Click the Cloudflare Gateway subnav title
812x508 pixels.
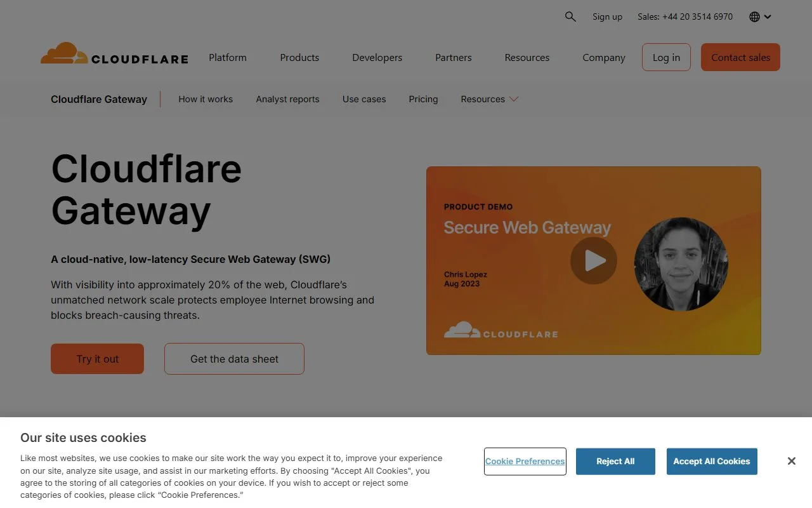(99, 99)
